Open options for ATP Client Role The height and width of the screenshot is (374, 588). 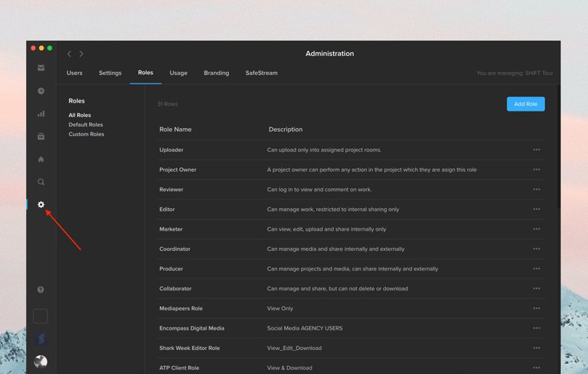click(x=536, y=368)
